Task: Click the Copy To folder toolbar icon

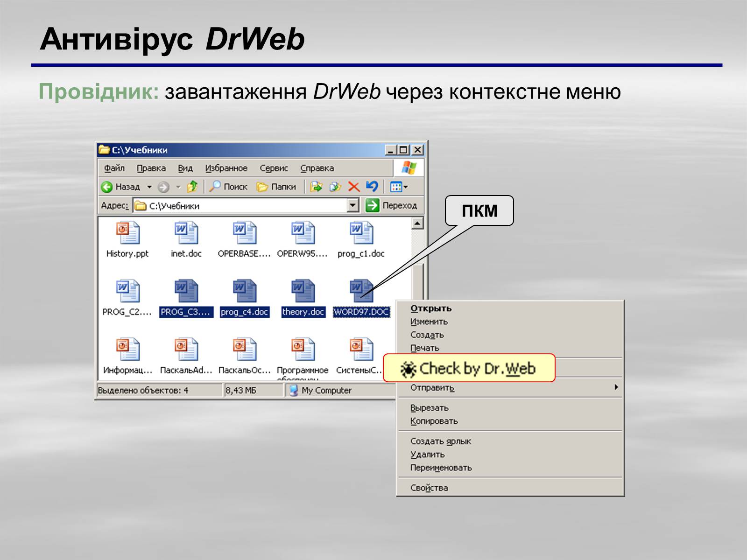Action: (335, 187)
